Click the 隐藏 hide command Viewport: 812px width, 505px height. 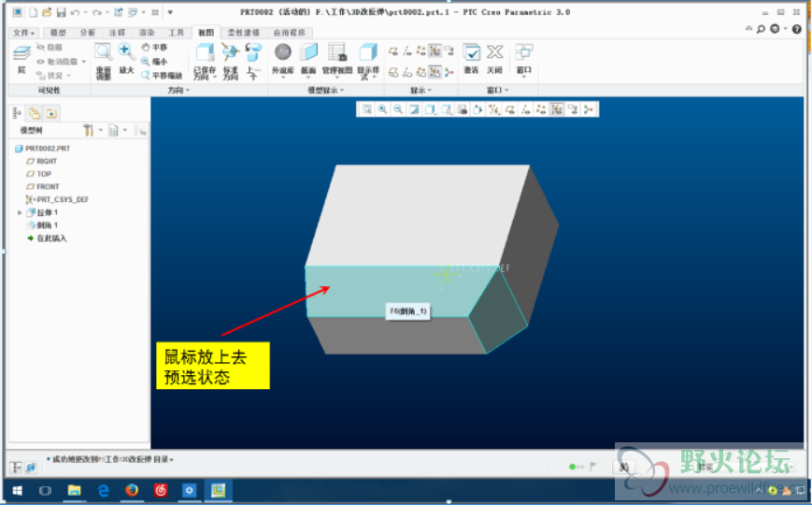click(50, 47)
